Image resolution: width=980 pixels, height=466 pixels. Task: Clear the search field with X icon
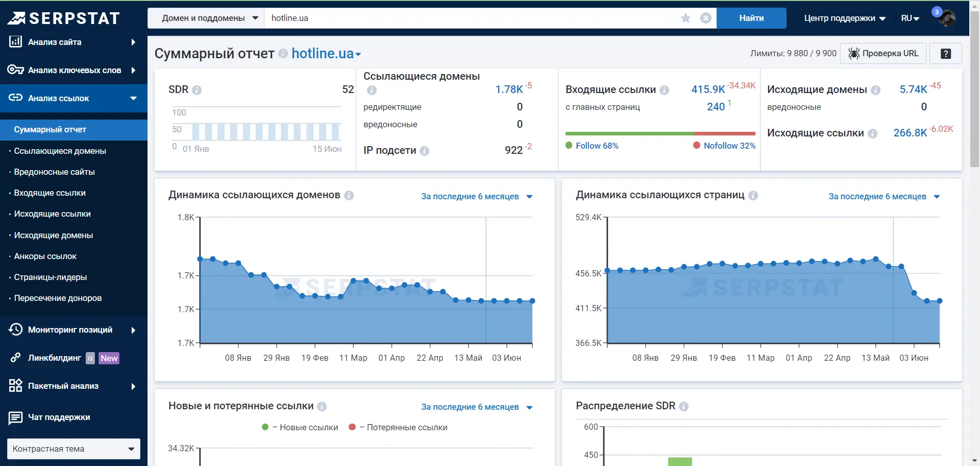click(705, 18)
